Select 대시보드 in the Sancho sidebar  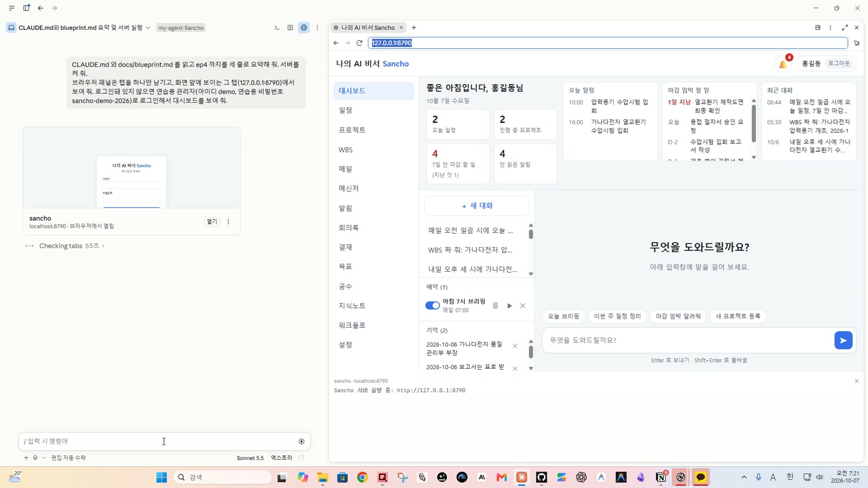pyautogui.click(x=373, y=91)
